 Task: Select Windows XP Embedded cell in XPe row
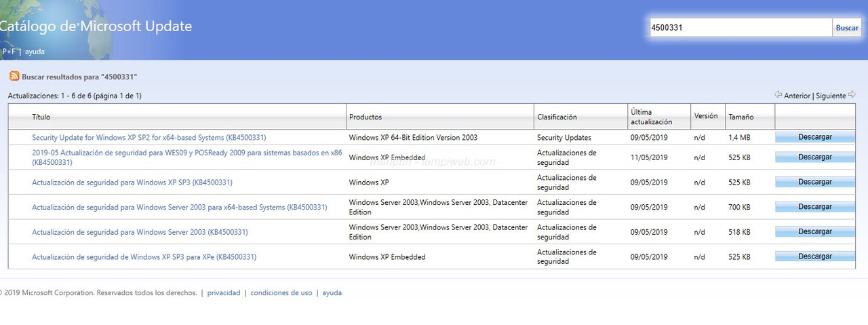tap(387, 257)
